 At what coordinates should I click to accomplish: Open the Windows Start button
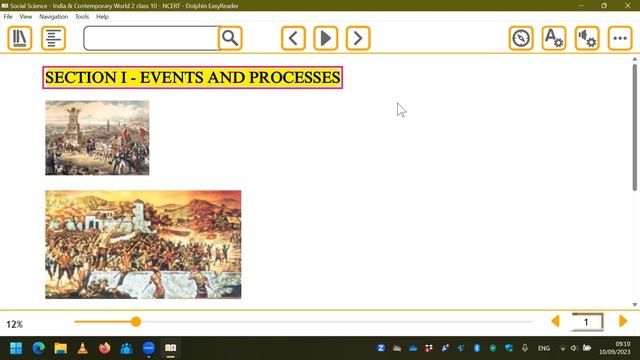(x=16, y=348)
